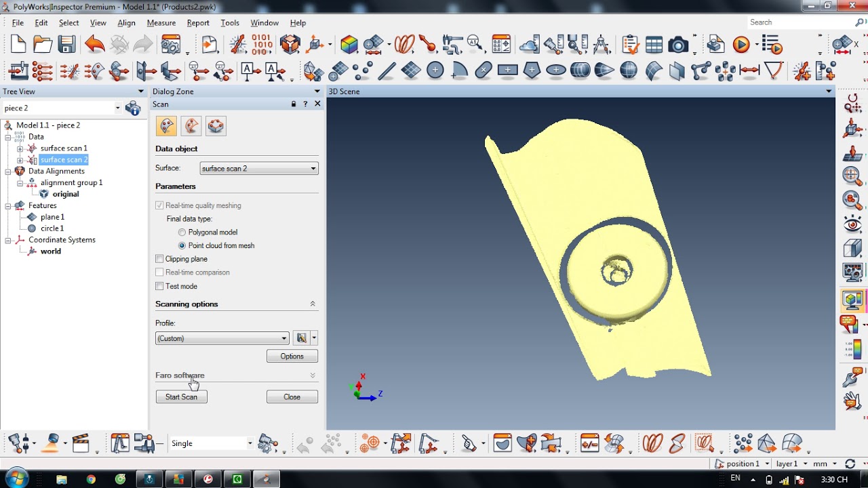Click the eye visibility icon in right sidebar
The width and height of the screenshot is (868, 488).
click(x=852, y=224)
